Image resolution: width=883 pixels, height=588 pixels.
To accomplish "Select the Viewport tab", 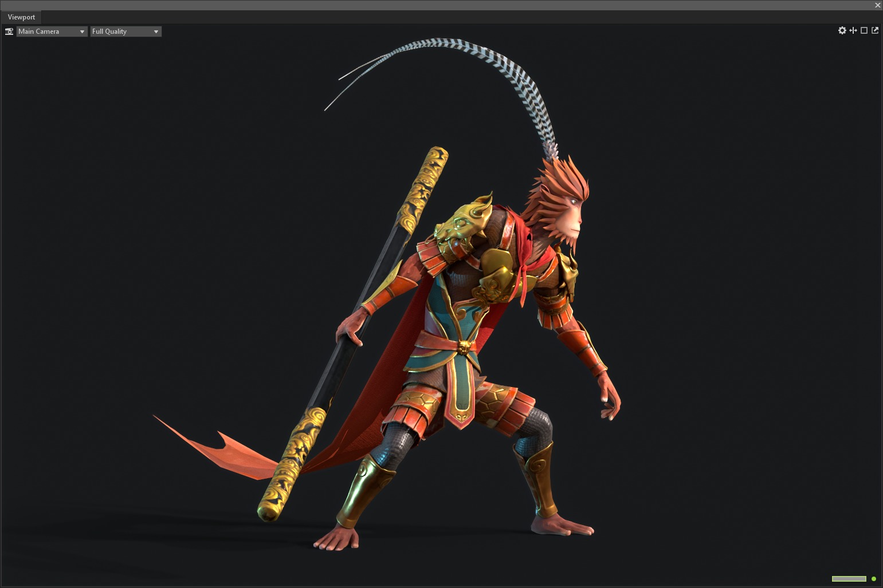I will (21, 17).
